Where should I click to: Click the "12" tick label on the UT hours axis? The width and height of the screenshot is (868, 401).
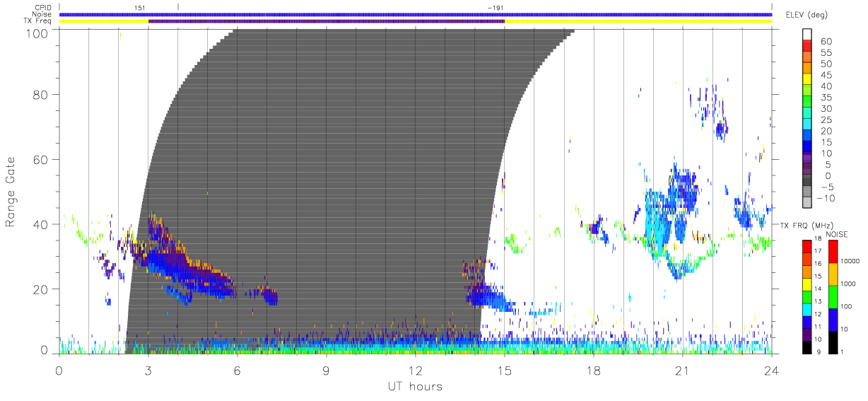415,370
